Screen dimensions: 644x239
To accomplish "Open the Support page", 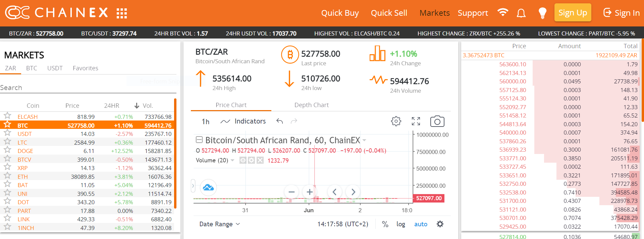I will click(473, 13).
